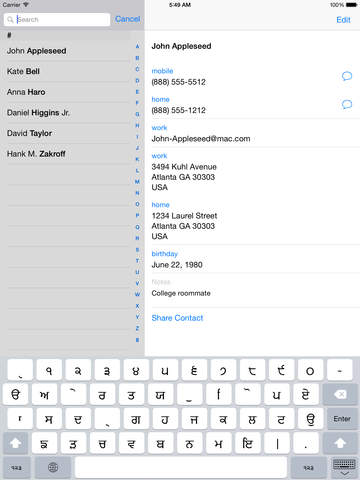Tap the ਚ letter key

tap(102, 443)
